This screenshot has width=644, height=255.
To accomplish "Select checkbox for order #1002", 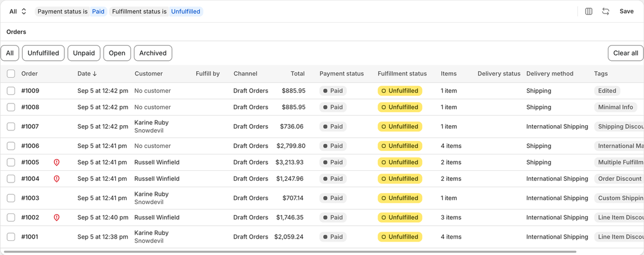I will pos(11,217).
